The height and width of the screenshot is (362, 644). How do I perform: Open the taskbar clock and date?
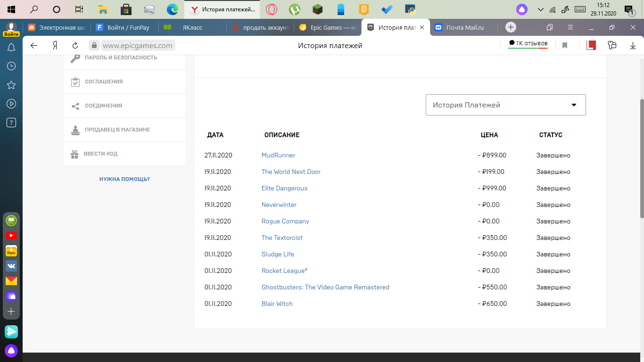pyautogui.click(x=603, y=9)
